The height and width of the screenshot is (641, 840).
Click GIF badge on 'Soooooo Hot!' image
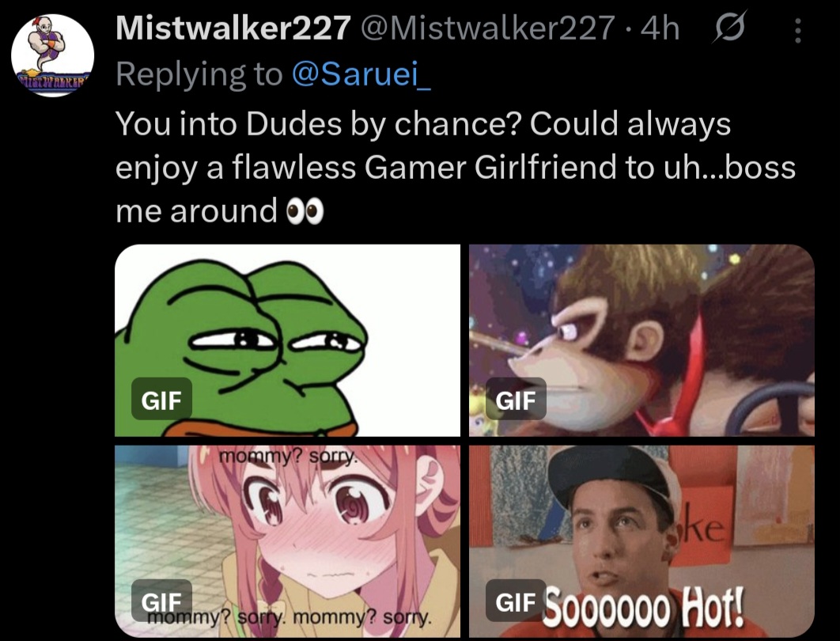(516, 601)
